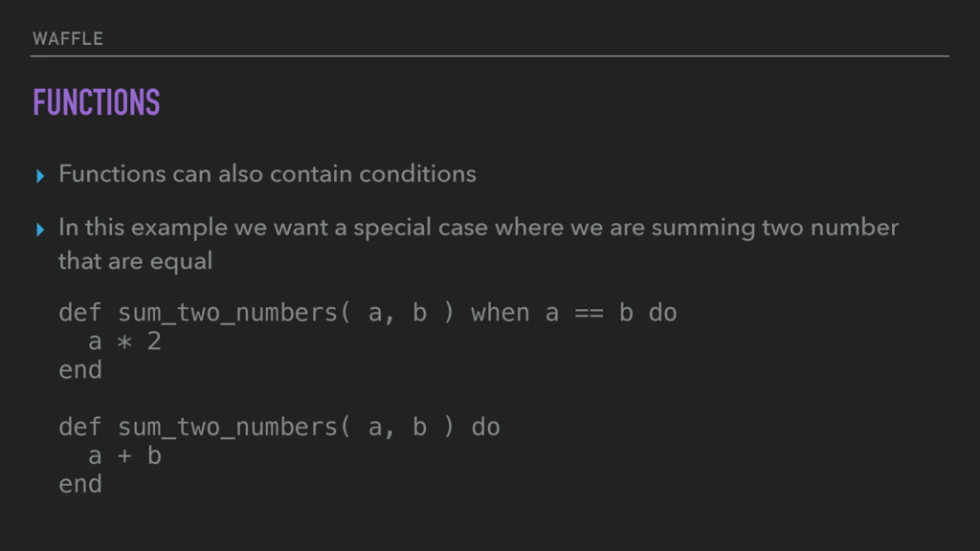Click the WAFFLE header label
Viewport: 980px width, 551px height.
point(68,38)
